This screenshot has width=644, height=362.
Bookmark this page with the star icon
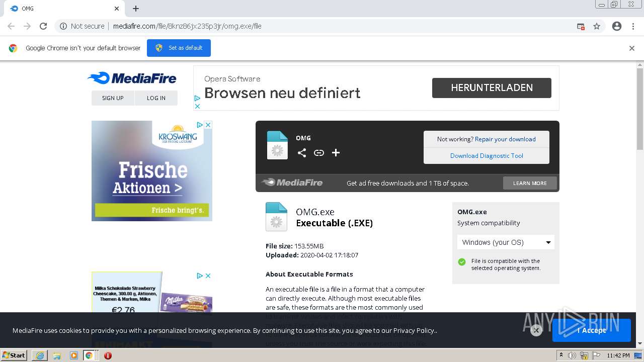pos(597,26)
